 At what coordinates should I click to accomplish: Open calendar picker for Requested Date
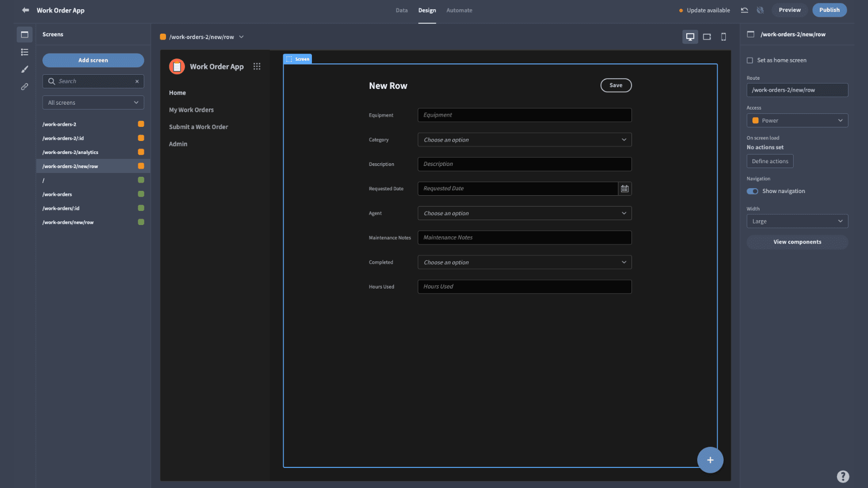(x=625, y=189)
